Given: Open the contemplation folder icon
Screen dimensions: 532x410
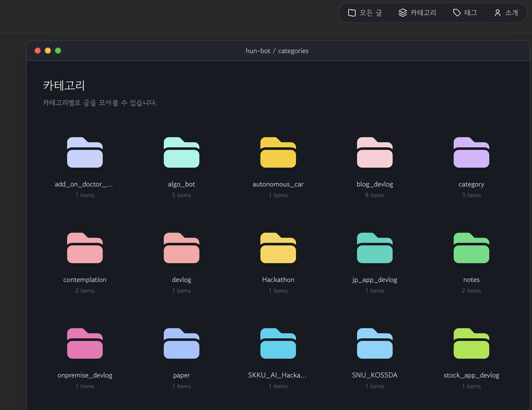Looking at the screenshot, I should point(85,248).
